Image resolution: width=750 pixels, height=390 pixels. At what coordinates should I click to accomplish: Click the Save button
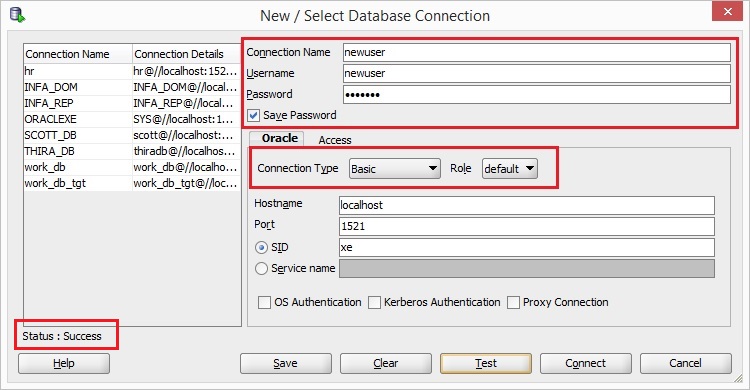(286, 363)
